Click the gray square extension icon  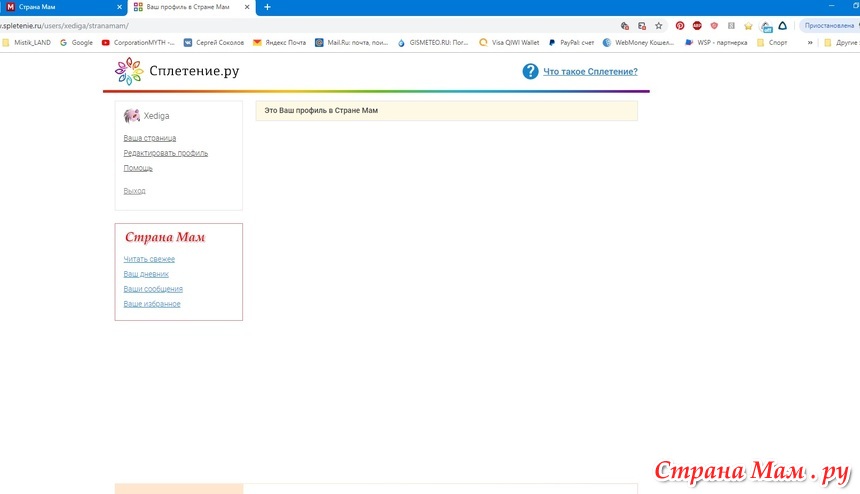coord(731,26)
